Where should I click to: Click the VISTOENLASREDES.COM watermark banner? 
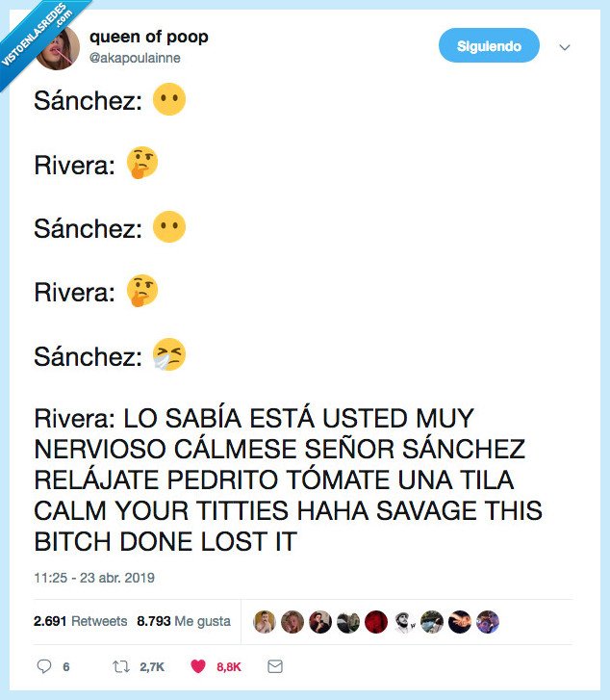38,37
